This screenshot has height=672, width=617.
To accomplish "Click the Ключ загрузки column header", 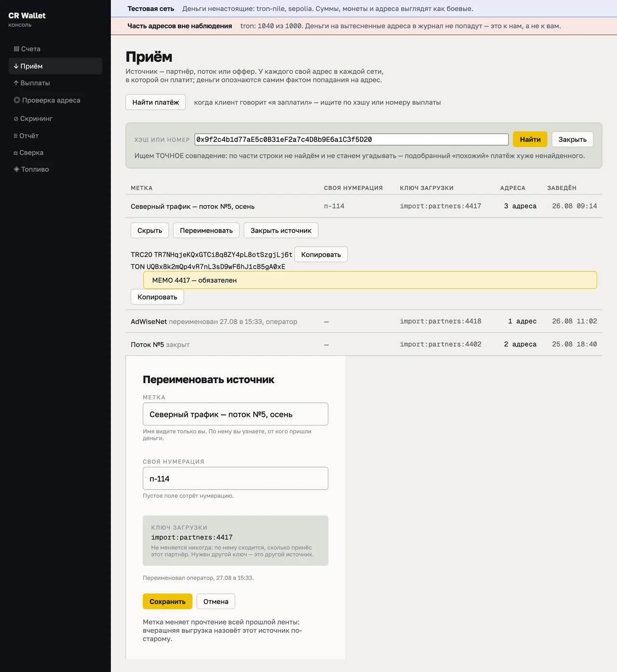I will (x=427, y=188).
